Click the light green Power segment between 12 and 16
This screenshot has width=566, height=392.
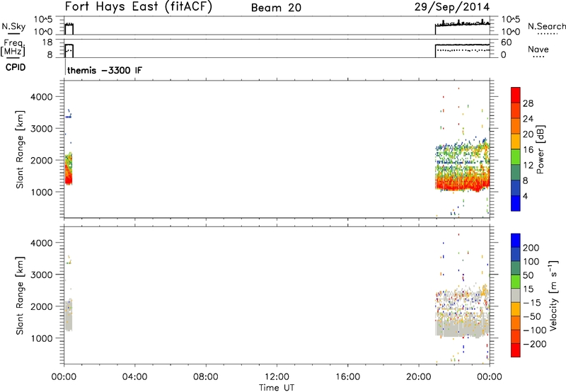(x=516, y=156)
